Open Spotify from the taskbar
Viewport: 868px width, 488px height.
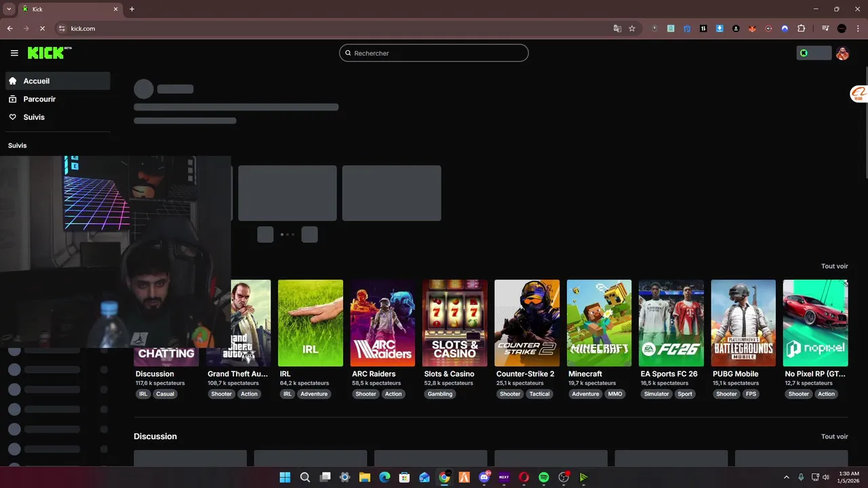[543, 477]
